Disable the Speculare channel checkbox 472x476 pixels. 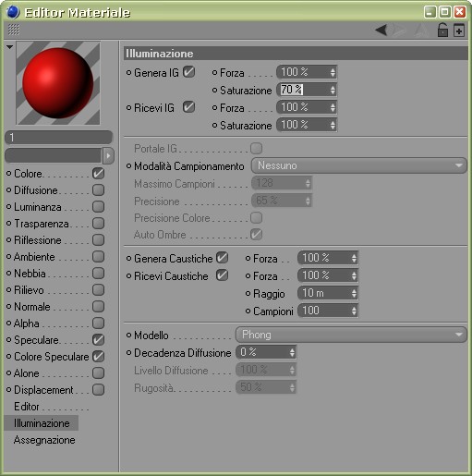click(x=98, y=340)
